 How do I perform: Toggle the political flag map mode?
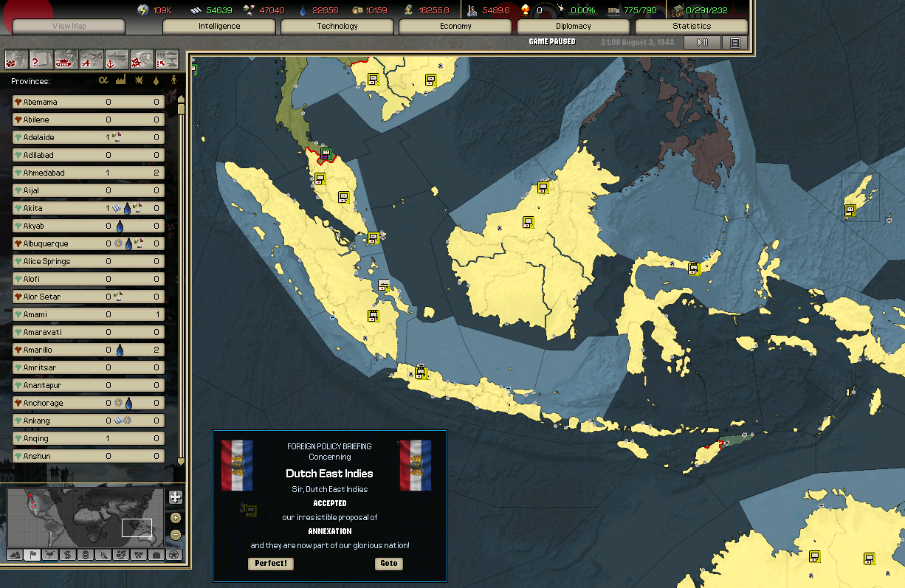pos(32,554)
